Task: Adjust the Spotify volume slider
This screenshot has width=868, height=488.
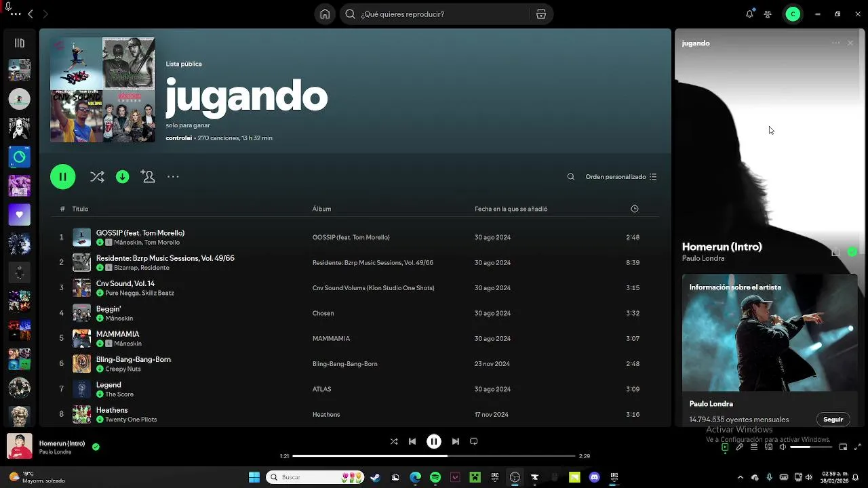Action: [810, 447]
